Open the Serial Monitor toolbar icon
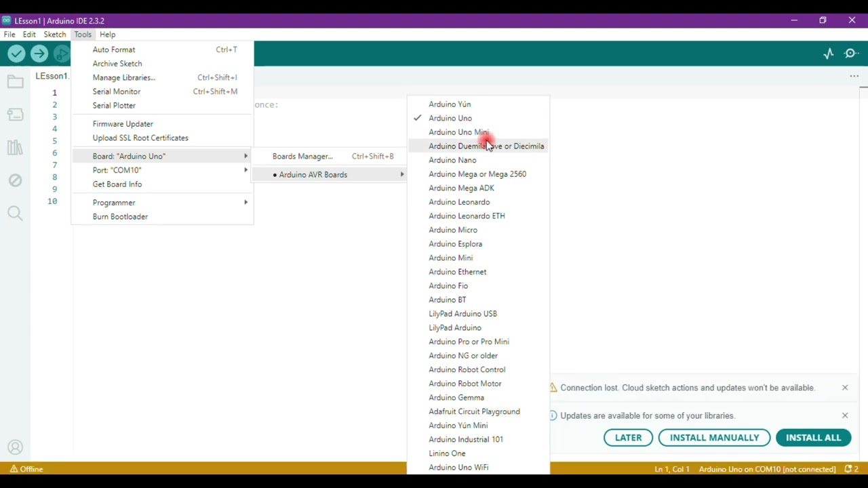The image size is (868, 488). 852,54
